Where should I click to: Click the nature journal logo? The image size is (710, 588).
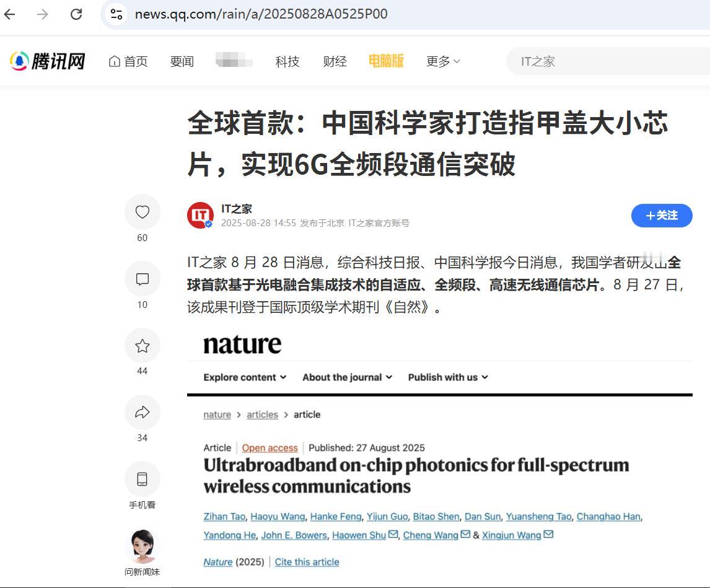pos(242,344)
